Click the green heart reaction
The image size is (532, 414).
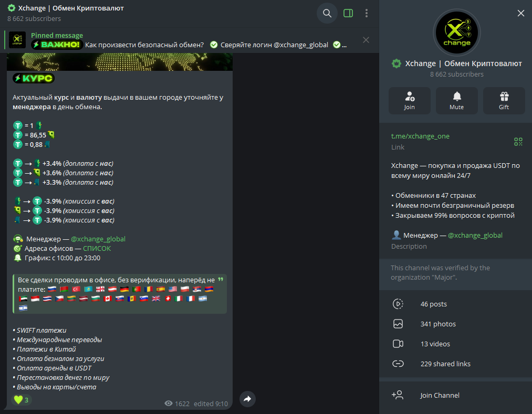[x=22, y=400]
